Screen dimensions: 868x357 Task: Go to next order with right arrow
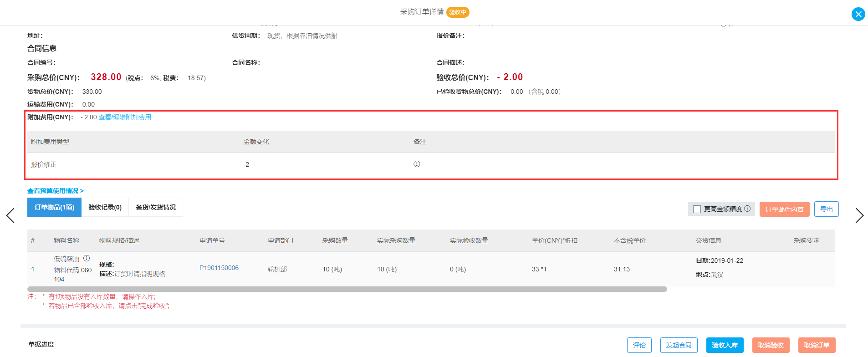[859, 215]
